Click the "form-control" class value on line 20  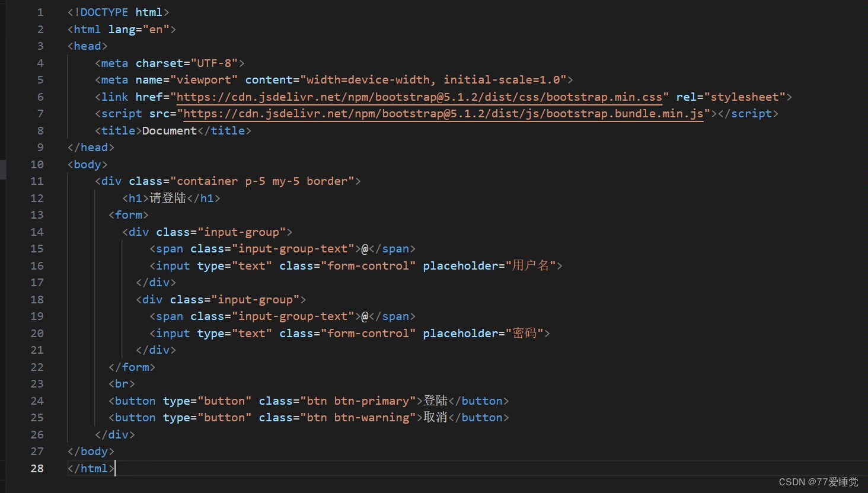coord(368,333)
